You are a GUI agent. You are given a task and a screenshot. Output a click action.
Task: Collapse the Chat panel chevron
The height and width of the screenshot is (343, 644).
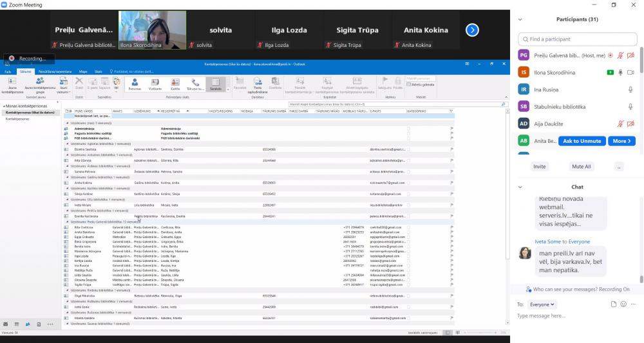pos(520,187)
